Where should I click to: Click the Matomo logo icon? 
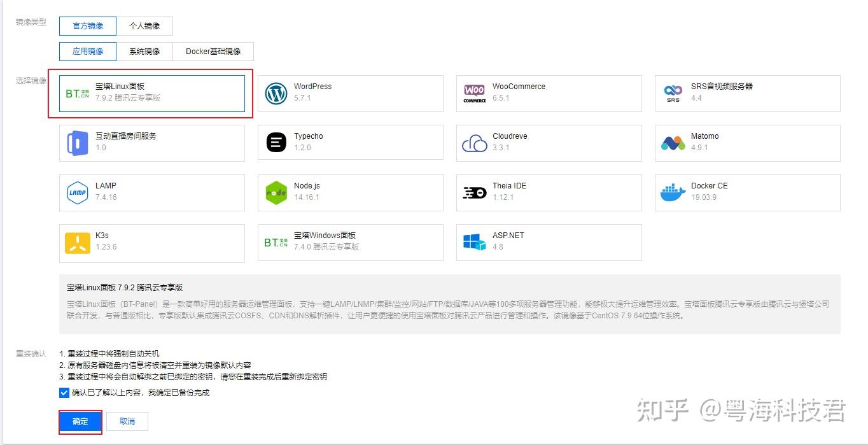673,143
